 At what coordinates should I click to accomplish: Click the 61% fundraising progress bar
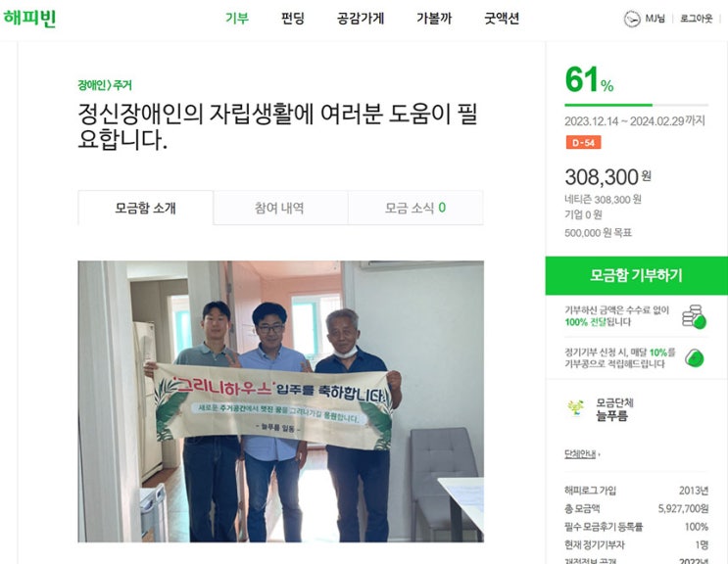[x=636, y=106]
